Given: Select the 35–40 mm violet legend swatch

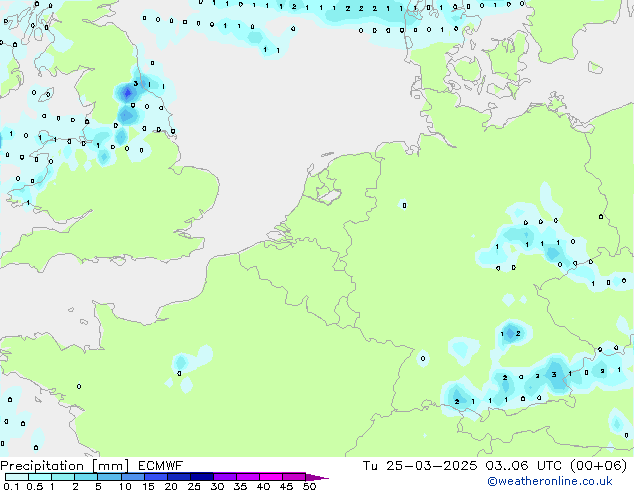Looking at the screenshot, I should click(x=247, y=477).
